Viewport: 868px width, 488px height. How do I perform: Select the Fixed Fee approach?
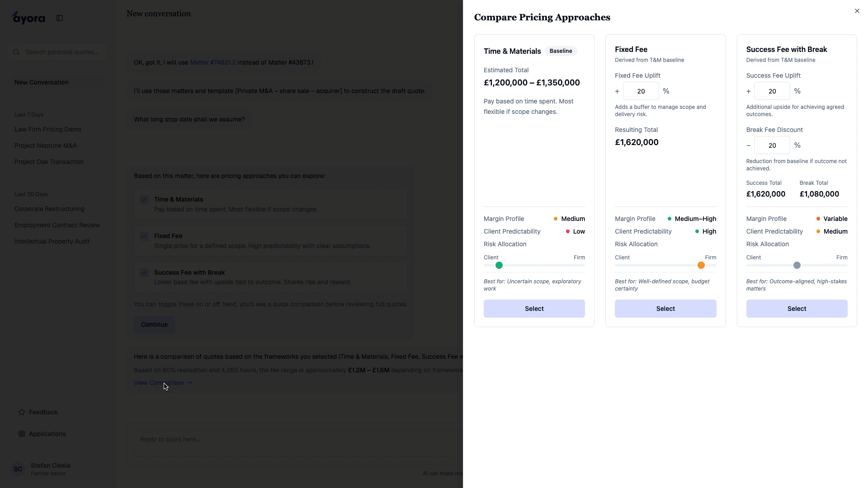[x=665, y=309]
